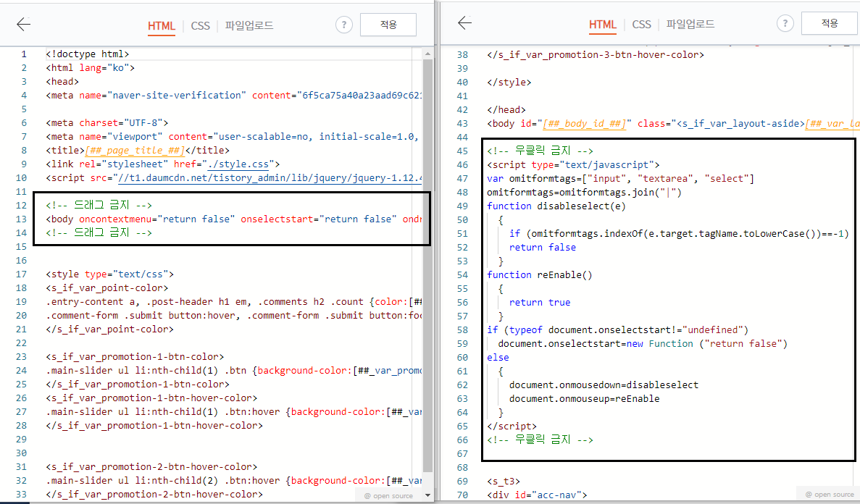Switch to HTML tab in left editor
The width and height of the screenshot is (860, 504).
(x=162, y=26)
